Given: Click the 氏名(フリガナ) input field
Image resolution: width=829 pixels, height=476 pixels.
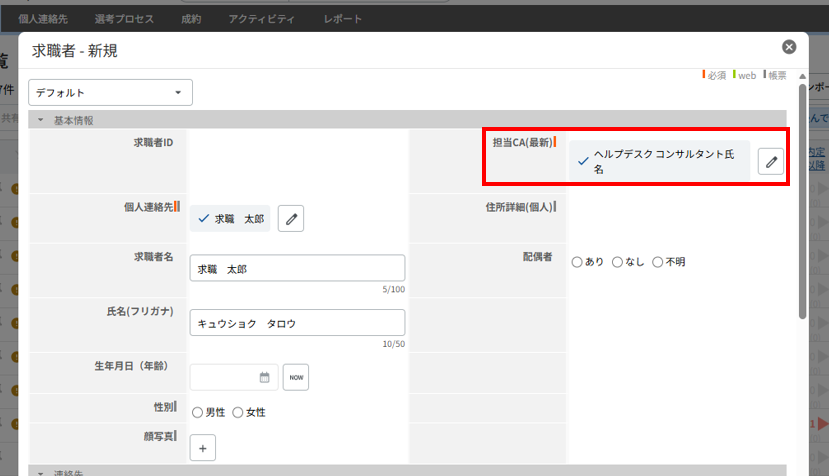Looking at the screenshot, I should pyautogui.click(x=296, y=323).
